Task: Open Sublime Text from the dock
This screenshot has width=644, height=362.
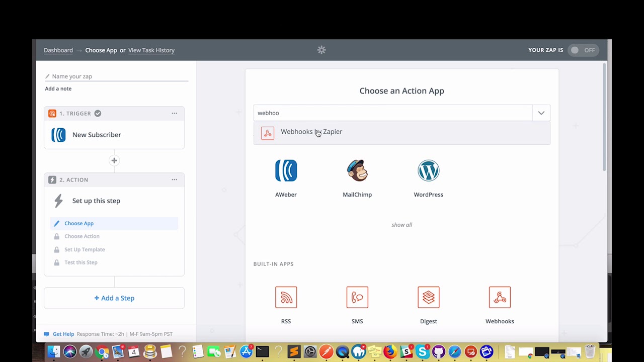Action: 294,352
